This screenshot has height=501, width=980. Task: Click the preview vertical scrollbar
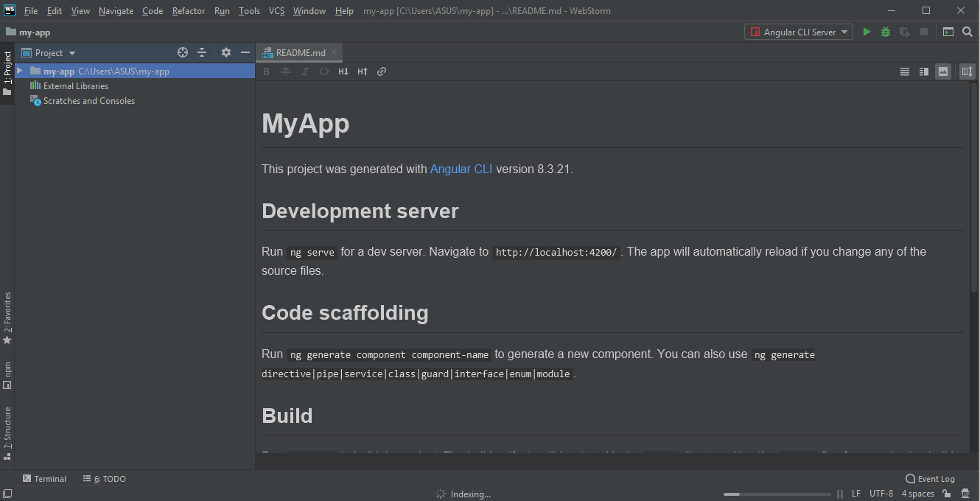click(973, 188)
